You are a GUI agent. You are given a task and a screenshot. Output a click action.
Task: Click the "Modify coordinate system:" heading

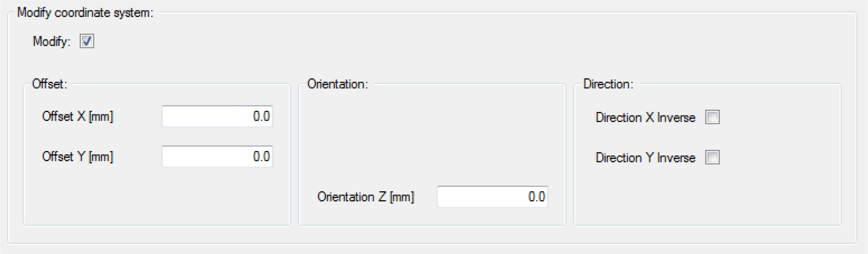85,13
